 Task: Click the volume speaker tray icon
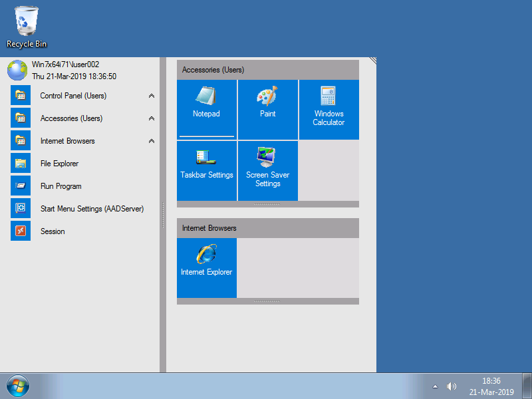pos(452,386)
